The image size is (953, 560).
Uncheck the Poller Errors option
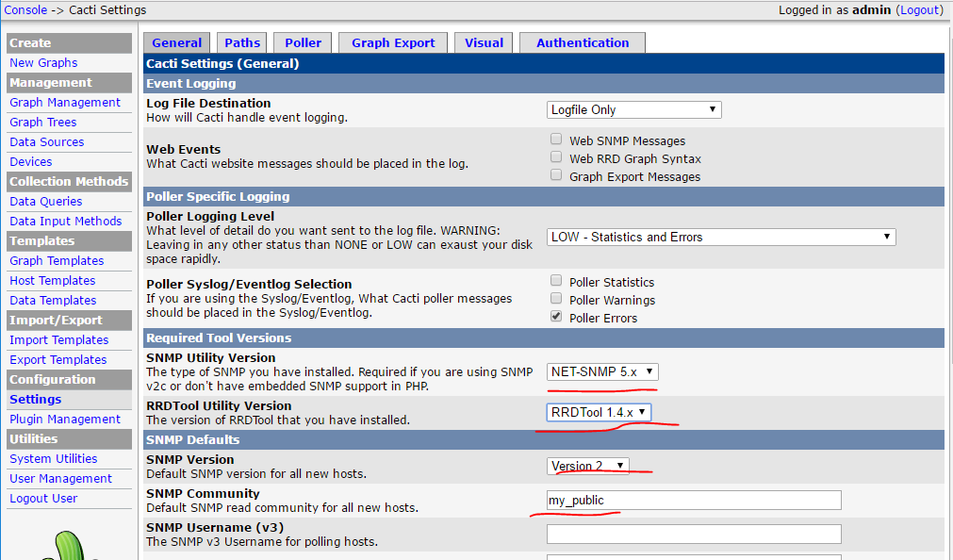555,316
